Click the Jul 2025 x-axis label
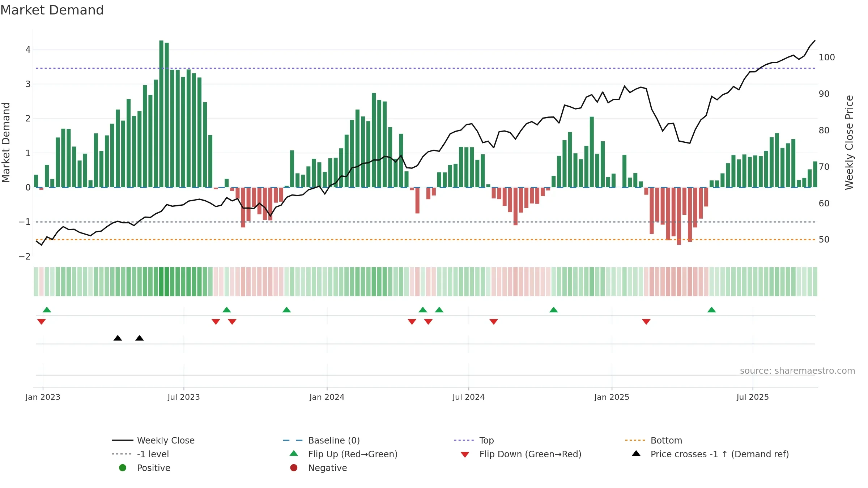The image size is (868, 488). point(753,397)
